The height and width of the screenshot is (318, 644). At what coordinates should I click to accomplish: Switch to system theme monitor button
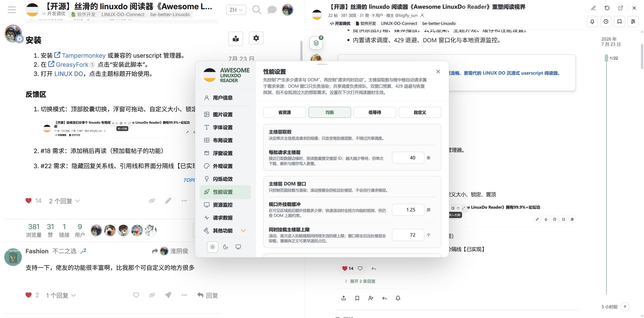[238, 247]
